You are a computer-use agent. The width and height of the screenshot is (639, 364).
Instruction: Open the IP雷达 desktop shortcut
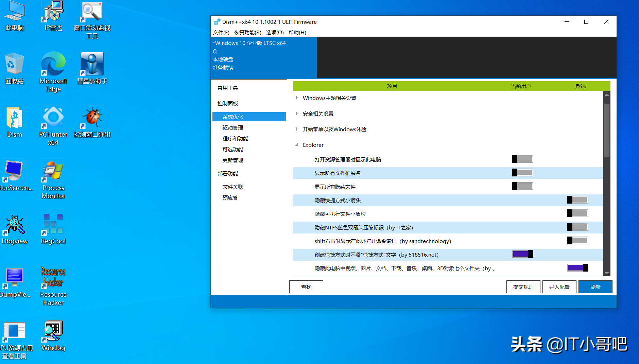pos(53,16)
